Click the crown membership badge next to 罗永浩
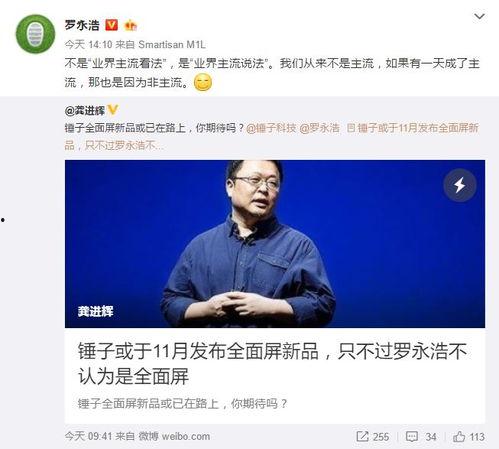This screenshot has width=499, height=449. (130, 25)
